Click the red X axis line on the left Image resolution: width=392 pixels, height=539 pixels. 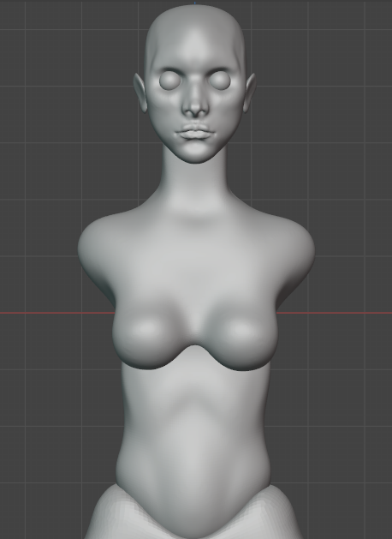point(57,313)
